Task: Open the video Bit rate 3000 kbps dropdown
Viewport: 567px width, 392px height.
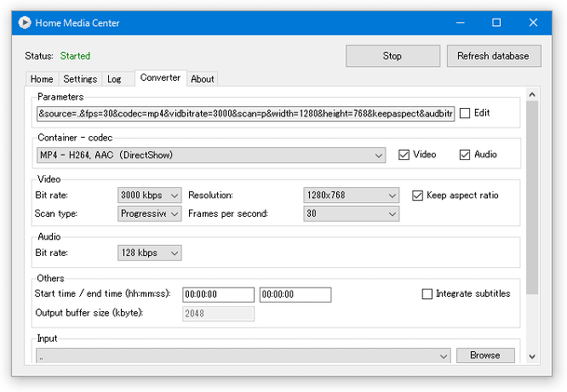Action: (x=149, y=196)
